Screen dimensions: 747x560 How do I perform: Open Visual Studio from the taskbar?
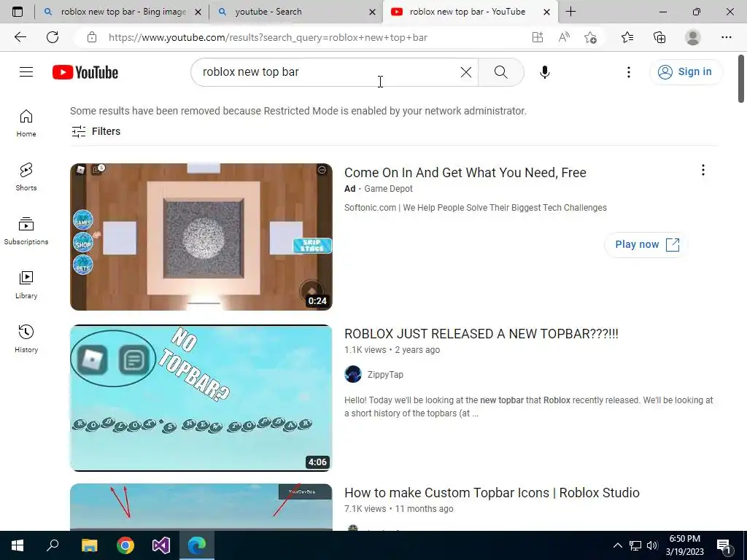click(x=161, y=545)
